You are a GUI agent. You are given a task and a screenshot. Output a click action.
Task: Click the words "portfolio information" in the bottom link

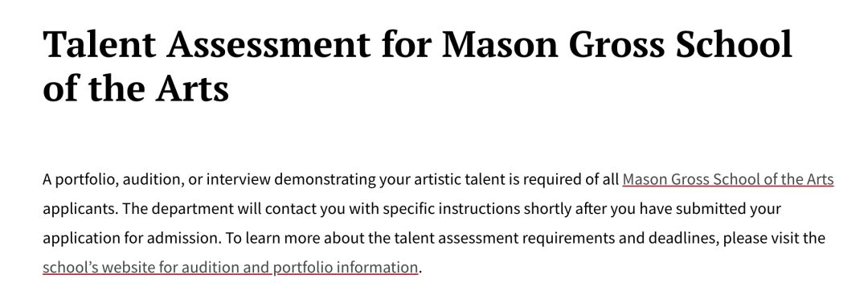pyautogui.click(x=346, y=268)
